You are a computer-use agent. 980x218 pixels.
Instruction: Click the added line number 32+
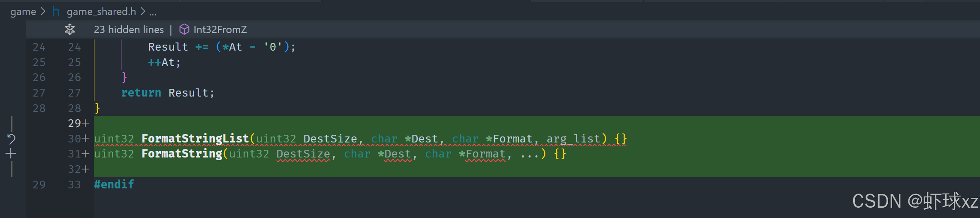tap(78, 170)
